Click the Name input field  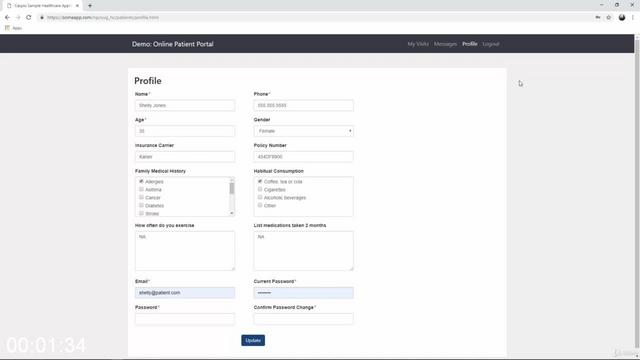point(185,105)
